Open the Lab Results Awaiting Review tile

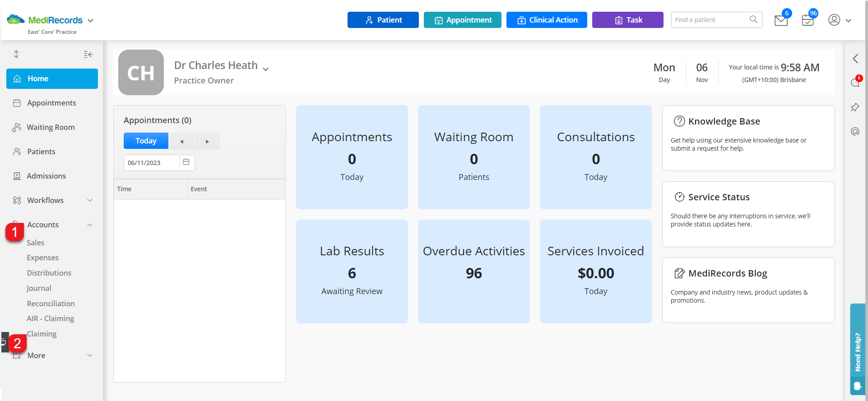352,272
